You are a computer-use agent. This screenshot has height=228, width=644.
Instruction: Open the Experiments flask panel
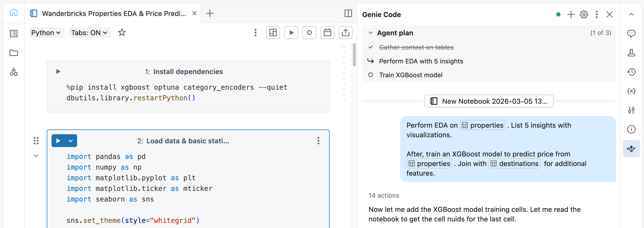click(632, 53)
